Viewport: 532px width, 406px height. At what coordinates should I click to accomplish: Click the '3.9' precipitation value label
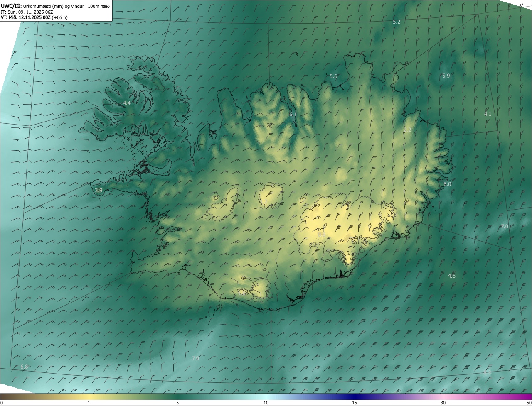(99, 191)
